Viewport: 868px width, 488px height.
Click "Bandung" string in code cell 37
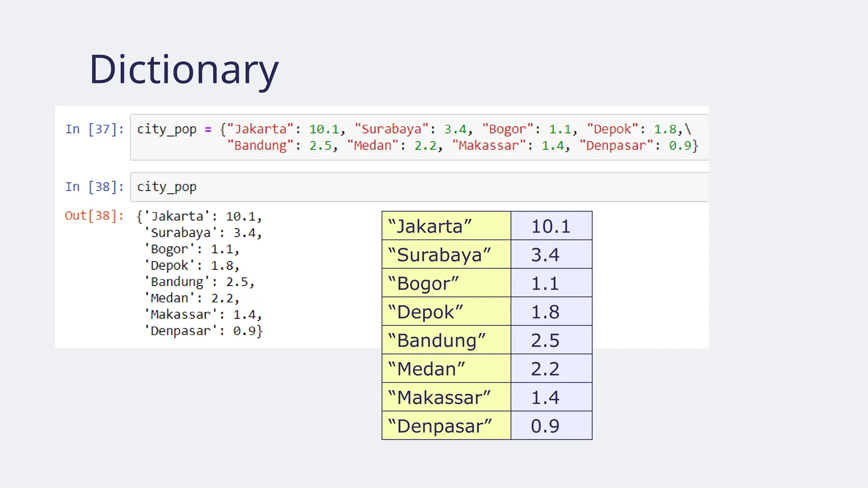click(260, 145)
